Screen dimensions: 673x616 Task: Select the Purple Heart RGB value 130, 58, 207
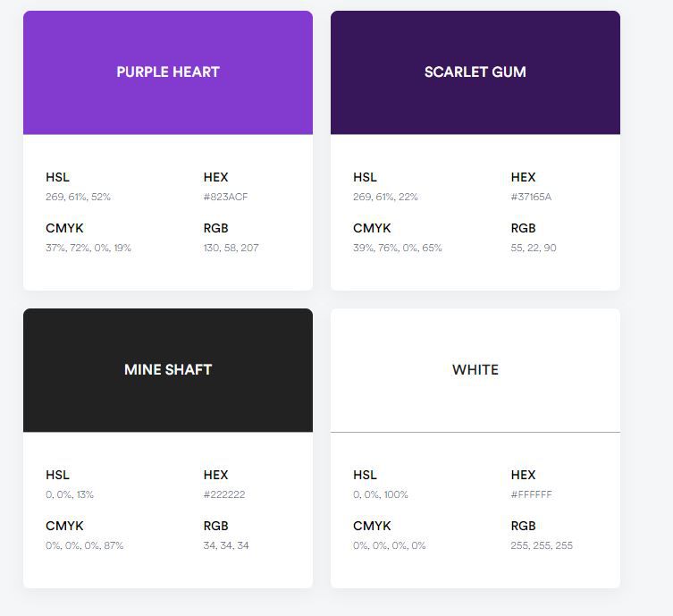(231, 248)
